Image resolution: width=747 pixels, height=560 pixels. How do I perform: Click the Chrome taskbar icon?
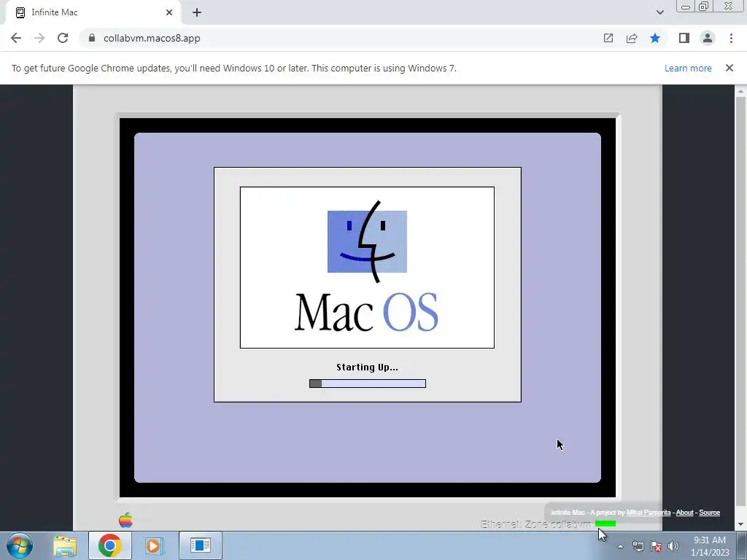click(x=109, y=545)
